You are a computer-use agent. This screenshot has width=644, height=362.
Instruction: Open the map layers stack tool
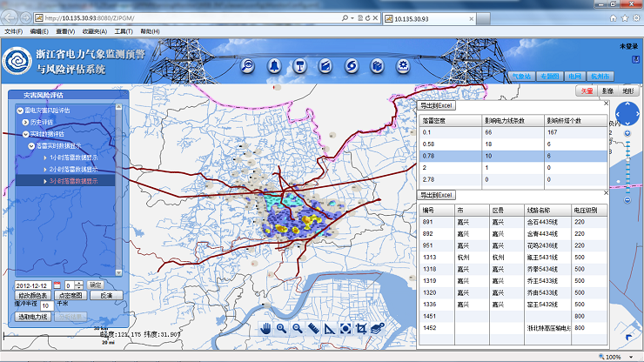[377, 328]
